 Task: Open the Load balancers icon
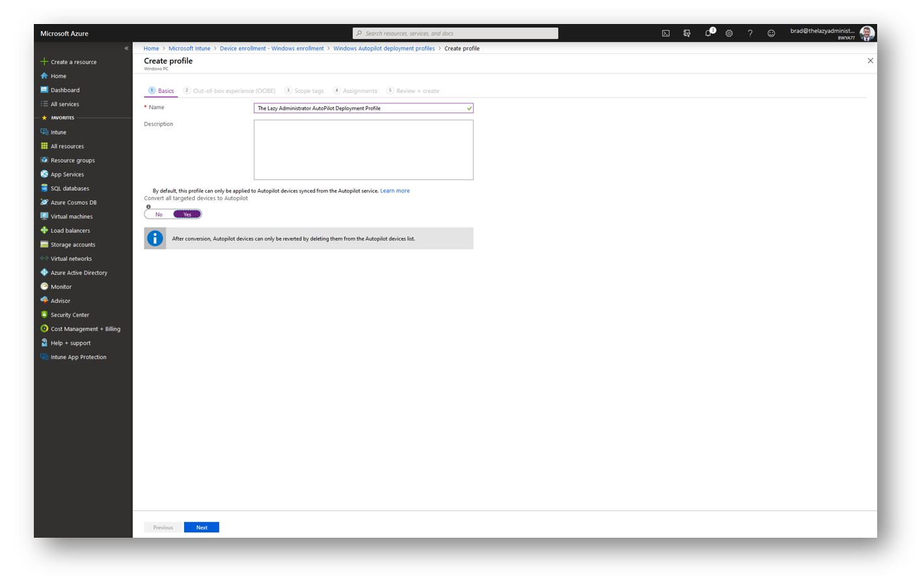click(x=44, y=230)
